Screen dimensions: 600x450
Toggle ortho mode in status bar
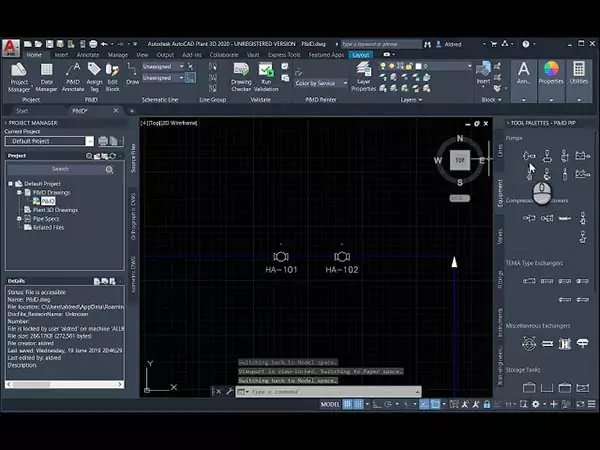coord(377,404)
